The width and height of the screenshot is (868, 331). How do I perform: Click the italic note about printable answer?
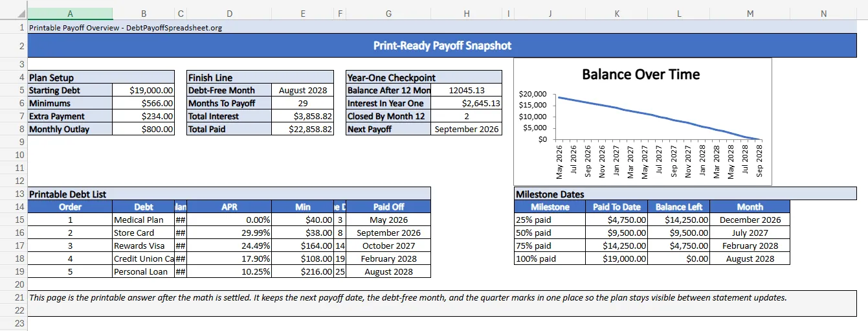tap(442, 304)
